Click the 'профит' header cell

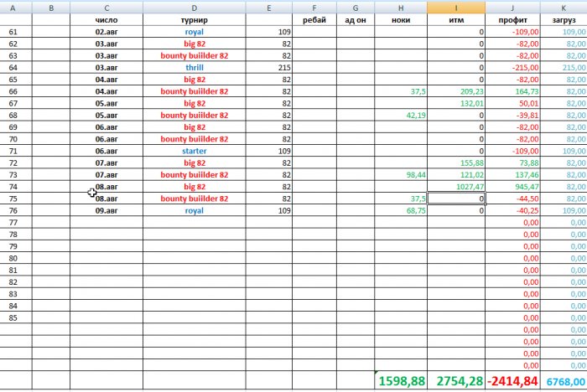coord(512,20)
